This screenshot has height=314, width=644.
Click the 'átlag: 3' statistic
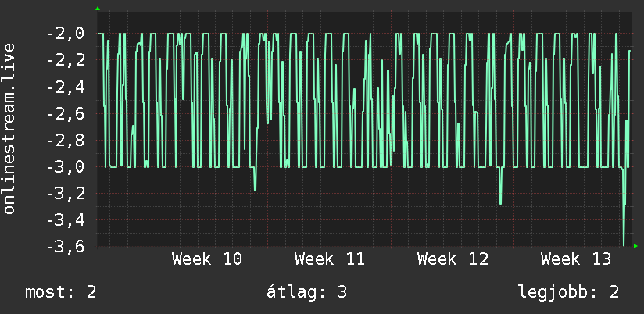[307, 292]
